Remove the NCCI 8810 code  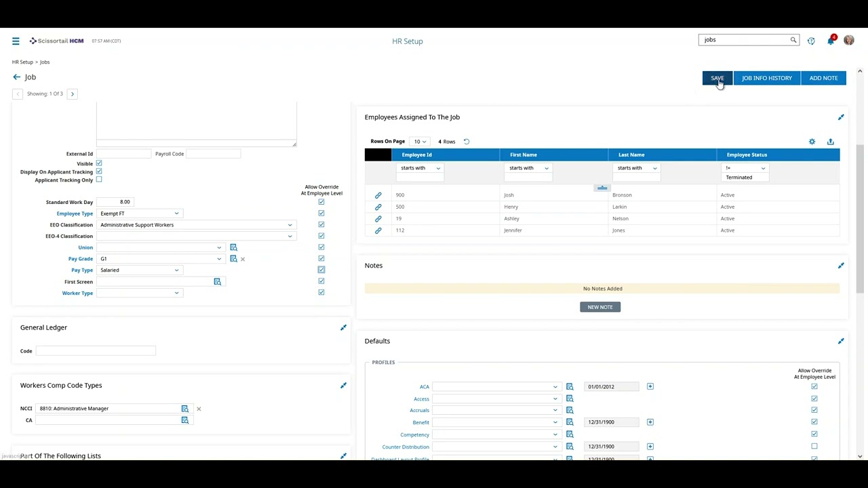click(199, 409)
